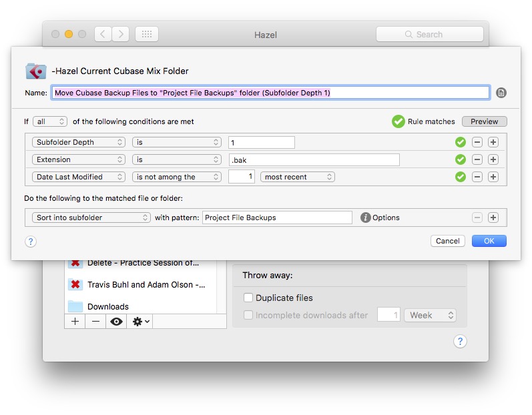The height and width of the screenshot is (415, 532).
Task: Click the count field before 'most recent'
Action: [242, 177]
